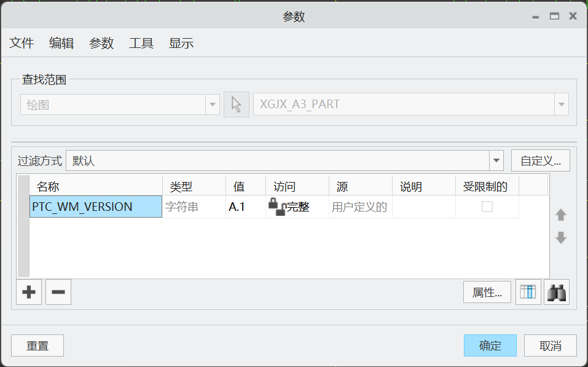Image resolution: width=588 pixels, height=367 pixels.
Task: Click the binoculars search icon
Action: 555,292
